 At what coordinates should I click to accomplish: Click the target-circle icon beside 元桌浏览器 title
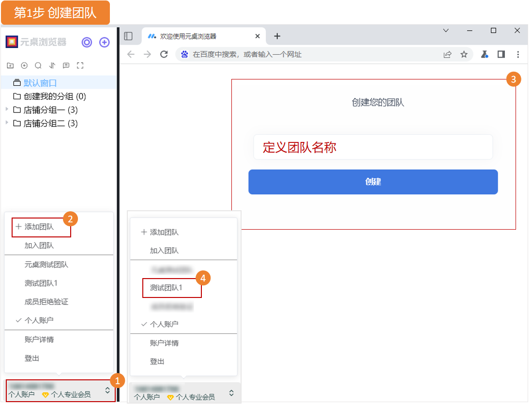tap(87, 43)
